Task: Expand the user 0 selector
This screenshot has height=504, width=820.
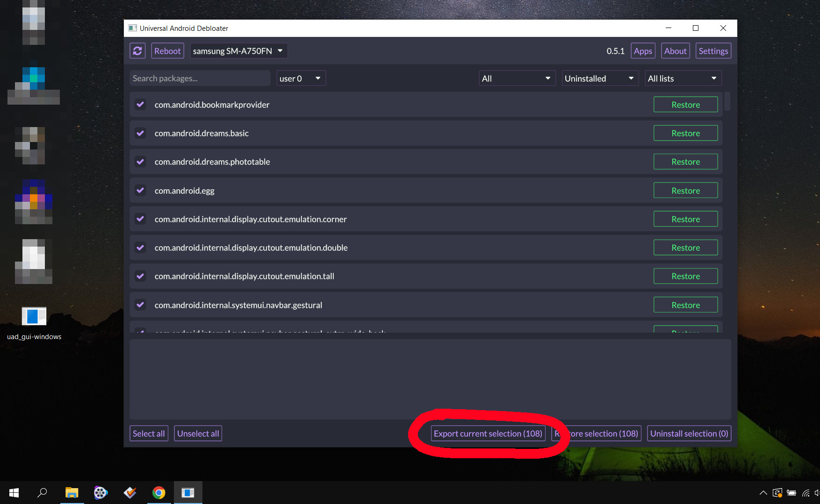Action: coord(301,78)
